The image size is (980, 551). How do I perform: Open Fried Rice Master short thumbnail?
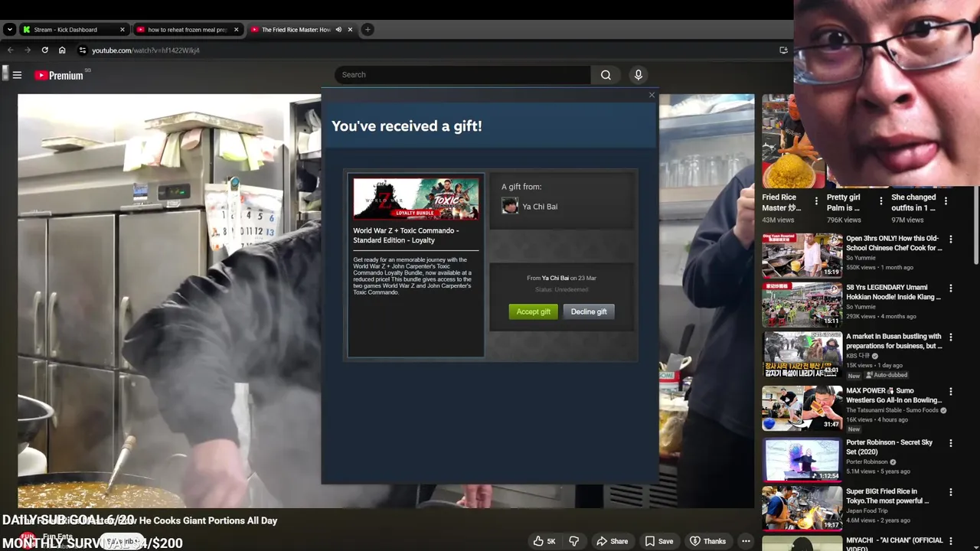coord(793,142)
